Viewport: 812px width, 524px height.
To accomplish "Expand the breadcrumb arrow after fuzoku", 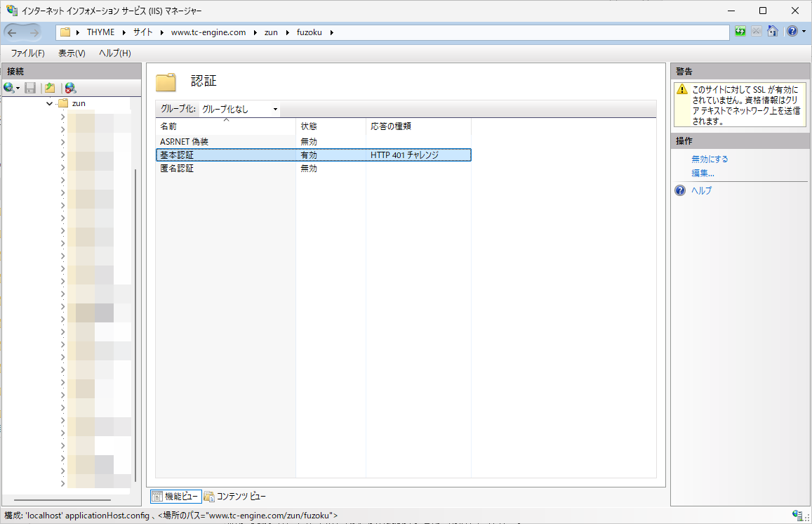I will pos(331,32).
